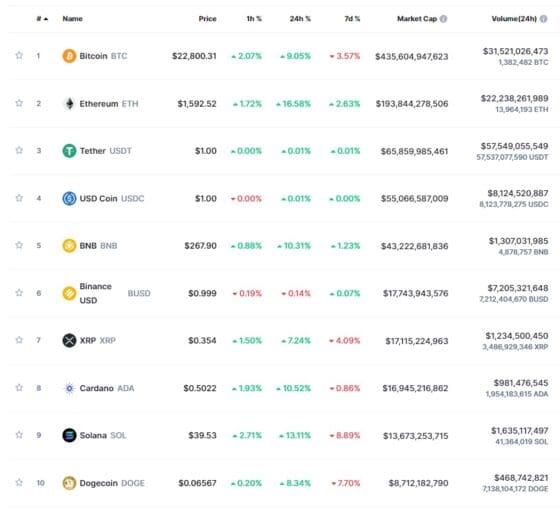Screen dimensions: 560x509
Task: Star Bitcoin to add to watchlist
Action: (19, 55)
